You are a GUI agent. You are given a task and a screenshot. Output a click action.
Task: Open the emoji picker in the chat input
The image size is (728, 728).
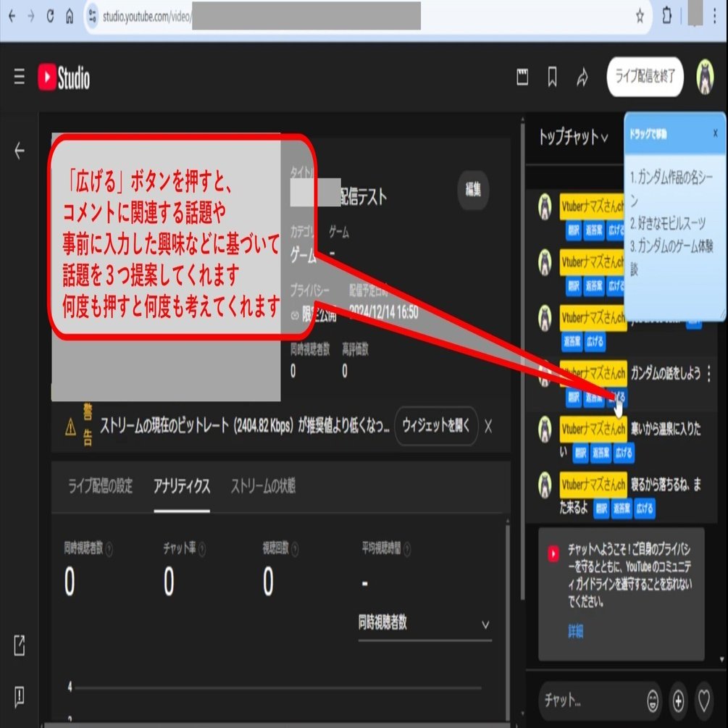pos(652,701)
